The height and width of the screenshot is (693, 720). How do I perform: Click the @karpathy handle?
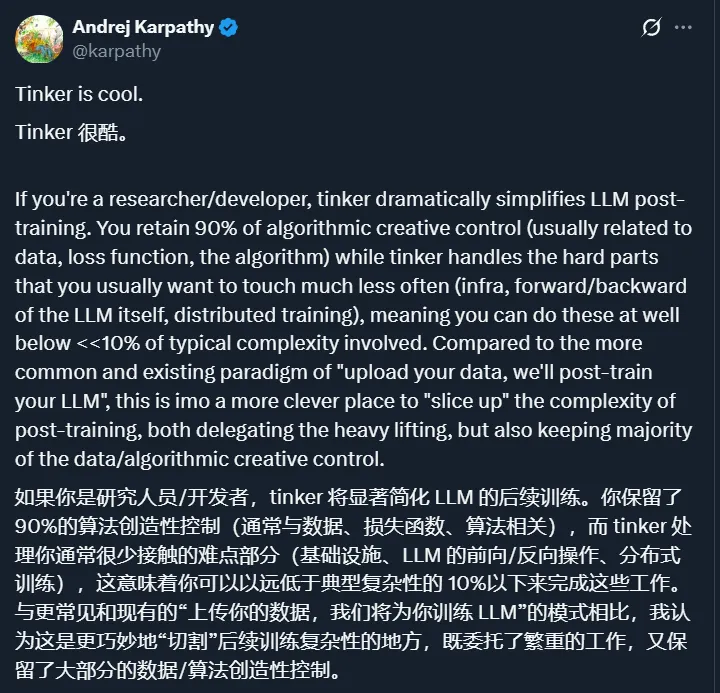tap(116, 50)
